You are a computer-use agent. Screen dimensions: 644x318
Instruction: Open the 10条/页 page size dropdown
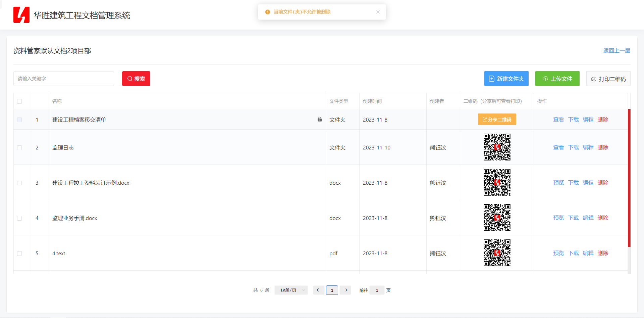[291, 290]
